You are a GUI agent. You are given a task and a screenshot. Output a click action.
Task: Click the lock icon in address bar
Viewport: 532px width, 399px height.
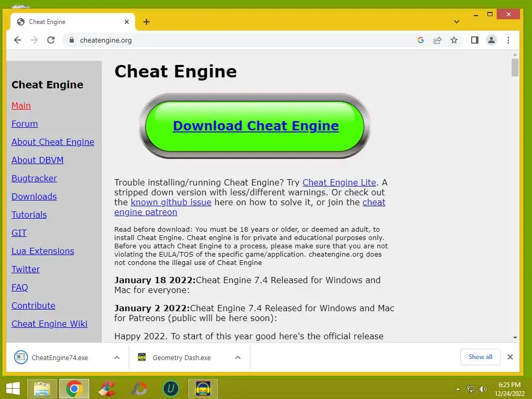(x=72, y=40)
